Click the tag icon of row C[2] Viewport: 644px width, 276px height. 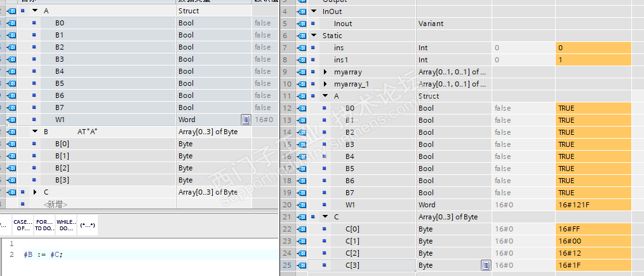tap(302, 253)
